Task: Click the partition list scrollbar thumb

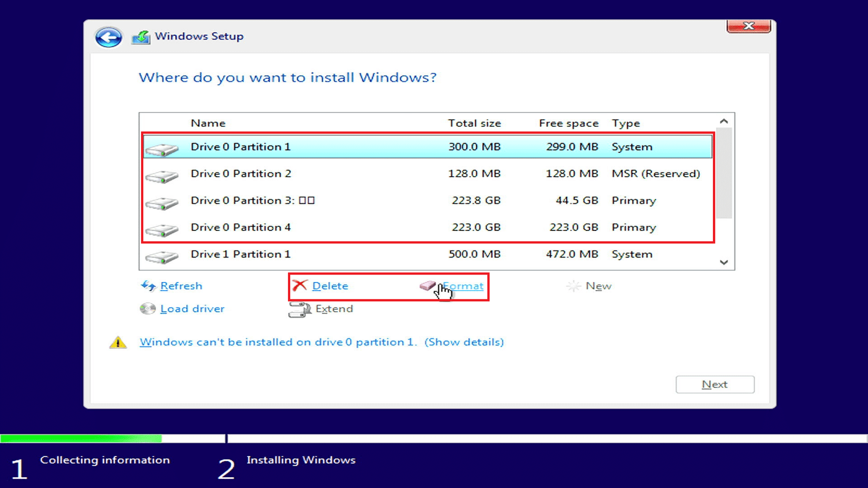Action: (724, 173)
